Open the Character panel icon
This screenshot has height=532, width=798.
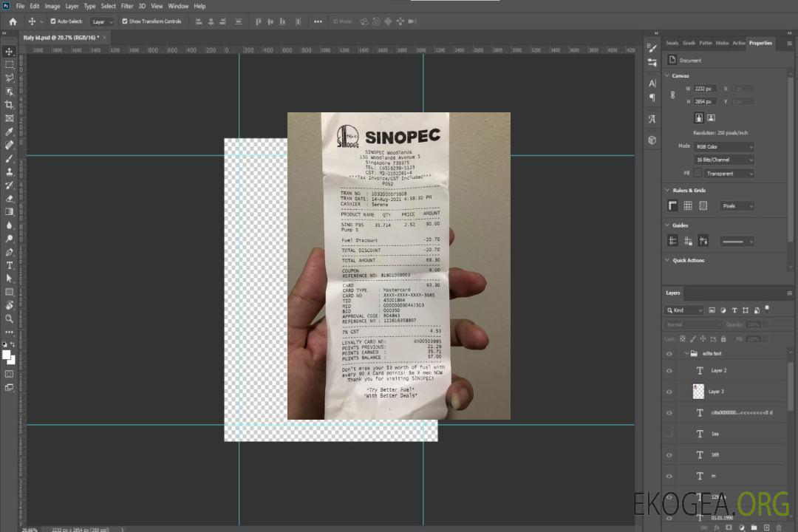[652, 83]
